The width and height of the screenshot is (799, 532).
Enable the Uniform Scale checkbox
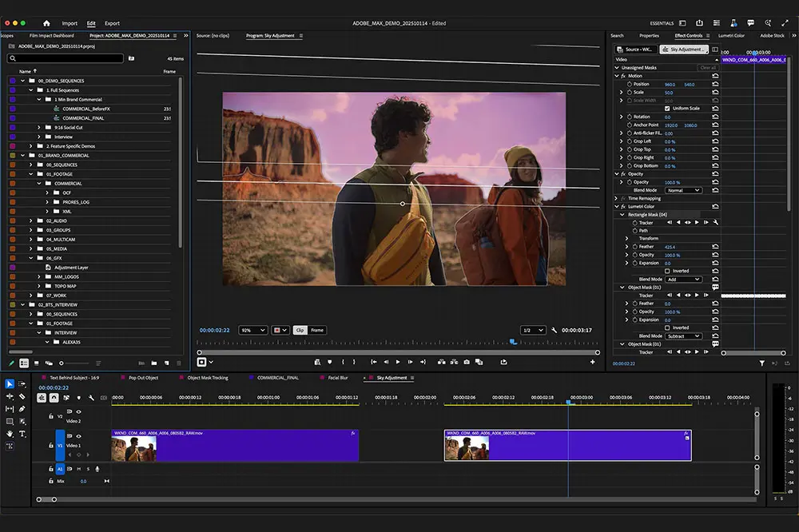[666, 109]
